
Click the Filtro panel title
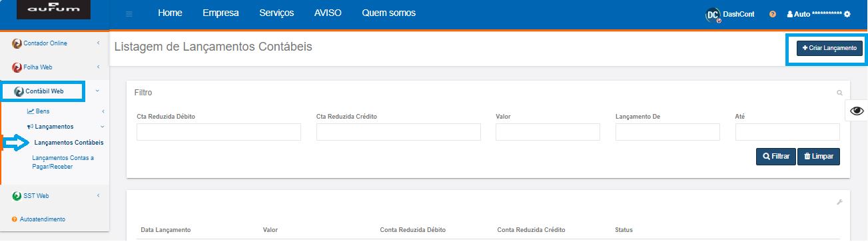(x=143, y=93)
